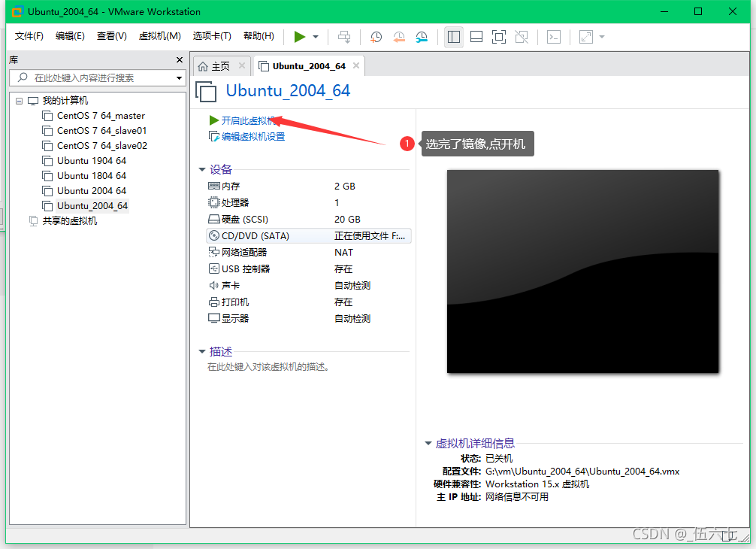The image size is (756, 549).
Task: Open the 虚拟机(M) menu
Action: [x=159, y=36]
